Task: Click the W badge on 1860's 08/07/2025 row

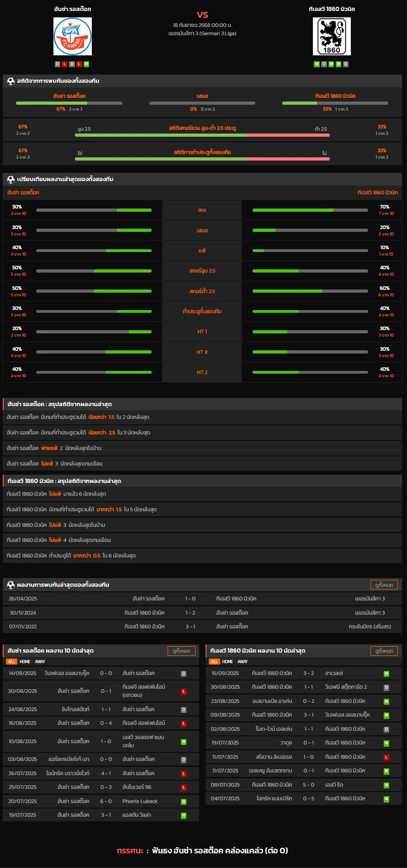Action: pyautogui.click(x=386, y=785)
